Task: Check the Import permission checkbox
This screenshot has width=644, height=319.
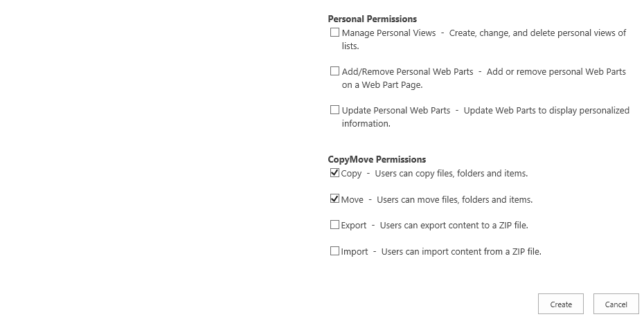Action: (335, 251)
